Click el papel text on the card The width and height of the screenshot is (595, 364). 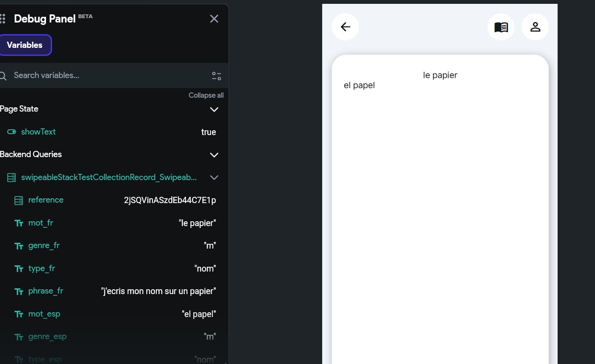coord(359,85)
